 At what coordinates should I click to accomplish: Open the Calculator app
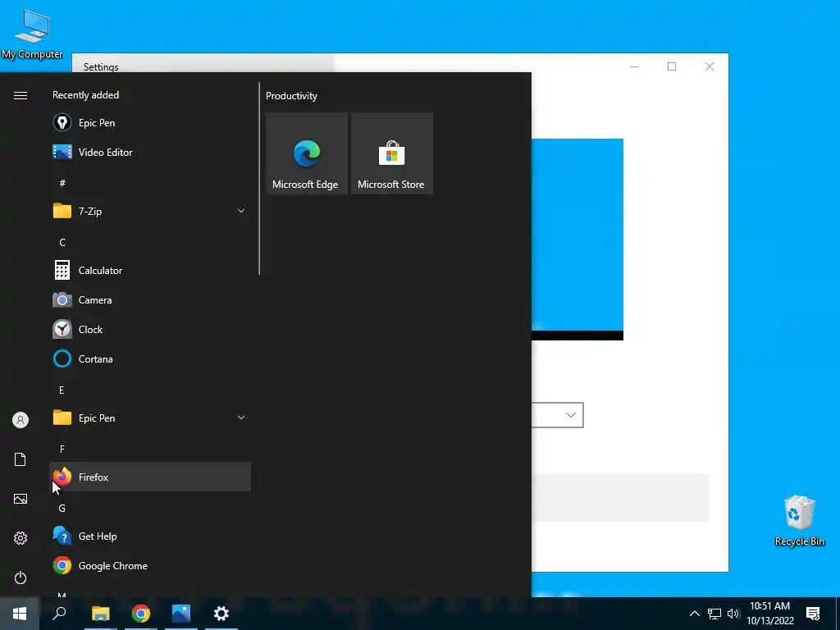(x=150, y=271)
